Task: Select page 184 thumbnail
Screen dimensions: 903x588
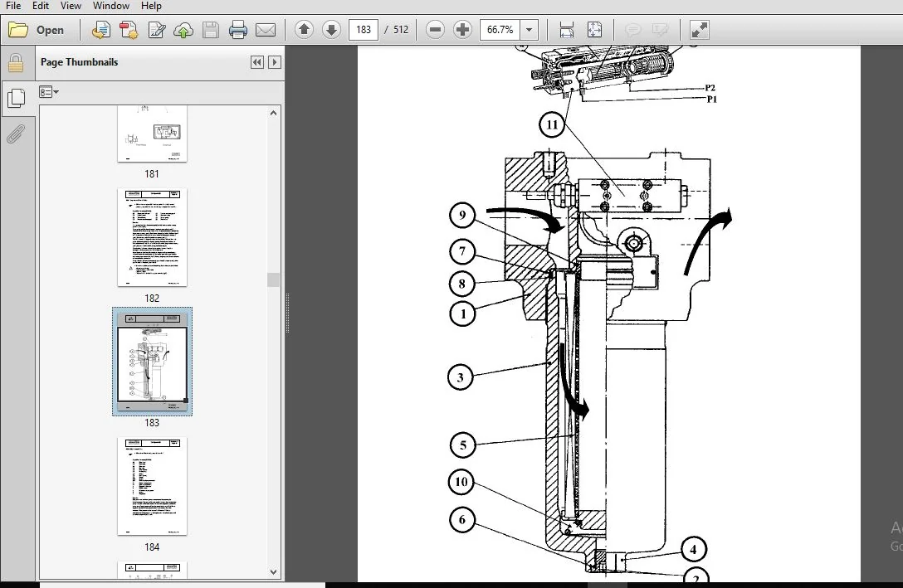Action: pos(152,486)
